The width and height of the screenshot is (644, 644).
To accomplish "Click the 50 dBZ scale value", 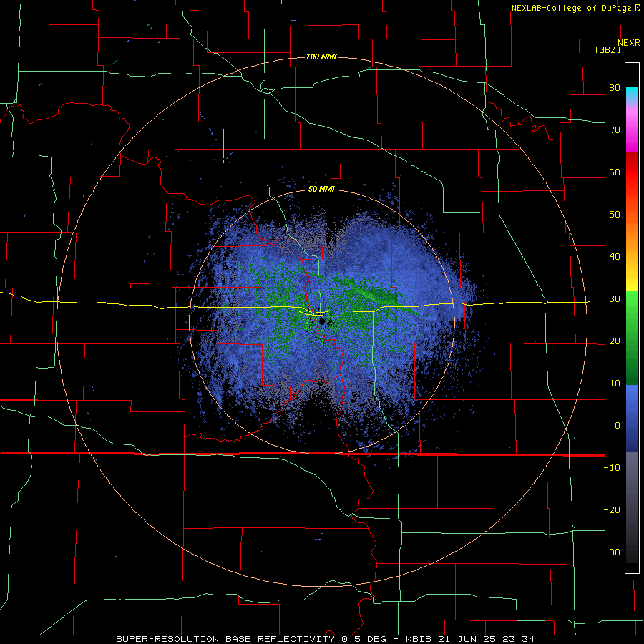I will pos(615,215).
